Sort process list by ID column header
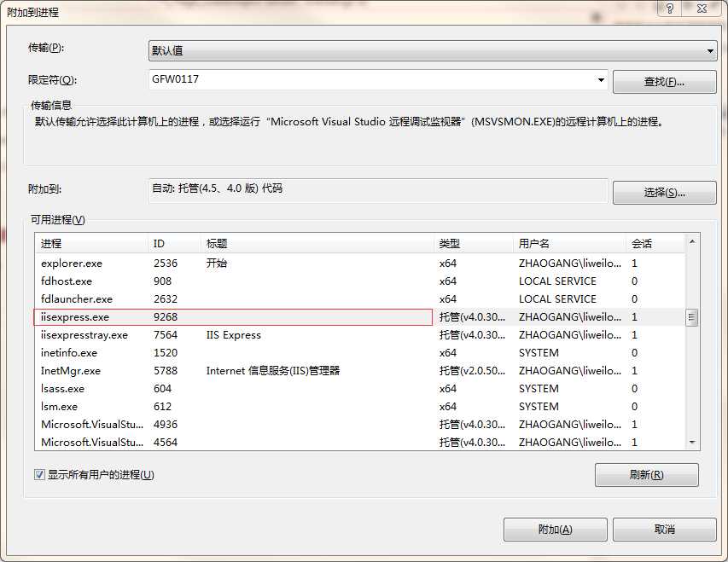 pyautogui.click(x=175, y=244)
